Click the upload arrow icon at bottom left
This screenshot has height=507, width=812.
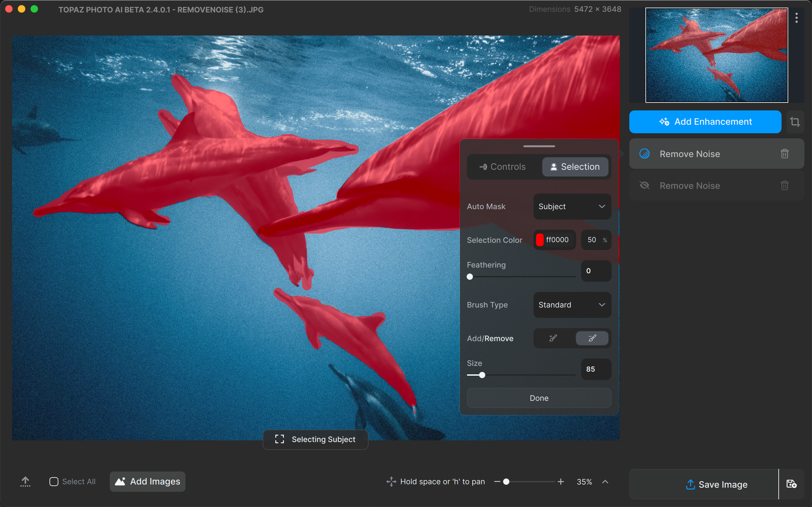coord(25,482)
